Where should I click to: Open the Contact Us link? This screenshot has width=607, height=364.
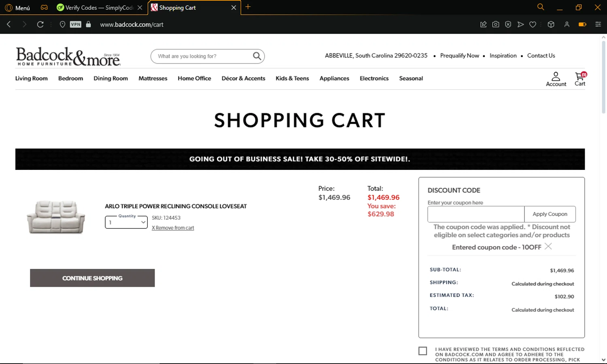(541, 55)
